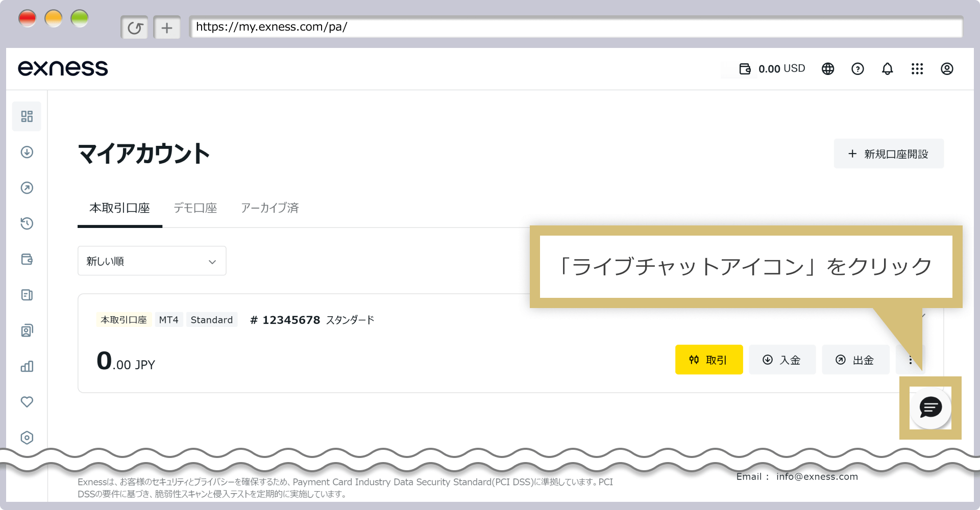Screen dimensions: 980x510
Task: Open the withdrawal arrow icon in sidebar
Action: coord(27,188)
